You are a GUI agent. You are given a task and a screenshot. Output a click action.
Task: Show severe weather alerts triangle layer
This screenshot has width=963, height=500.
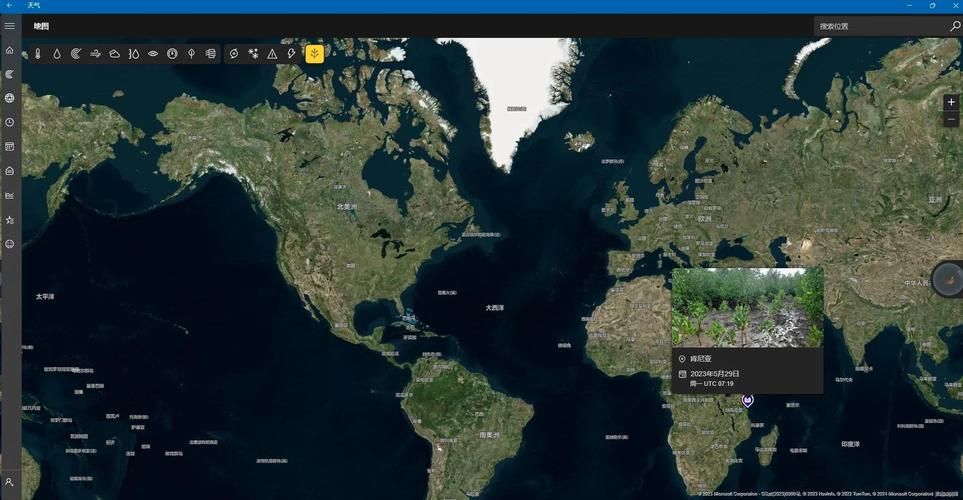(272, 54)
